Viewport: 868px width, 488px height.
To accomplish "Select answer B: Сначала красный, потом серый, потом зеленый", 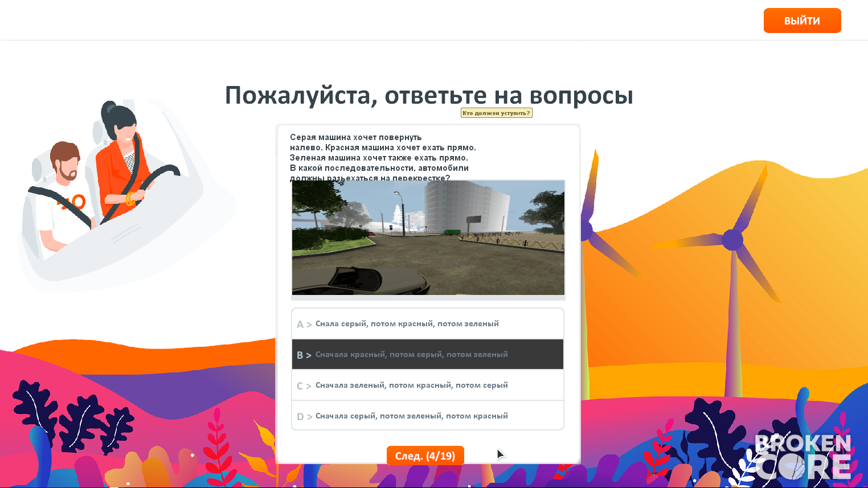I will tap(428, 354).
